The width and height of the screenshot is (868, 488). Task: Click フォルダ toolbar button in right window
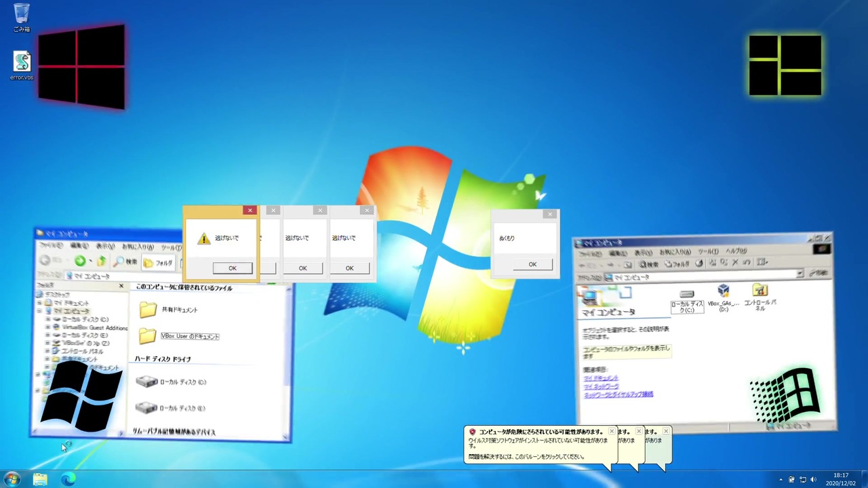(x=677, y=264)
